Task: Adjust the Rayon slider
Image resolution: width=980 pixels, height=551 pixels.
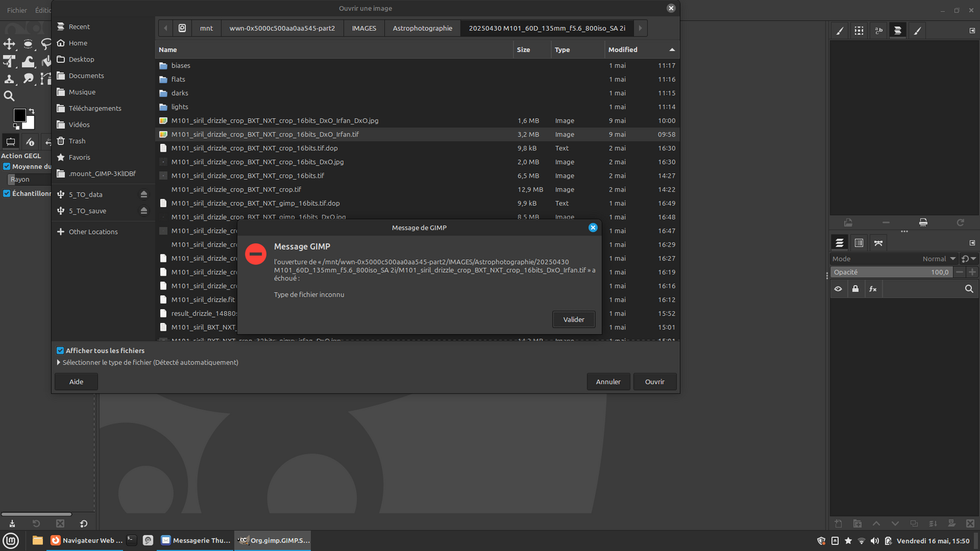Action: tap(29, 179)
